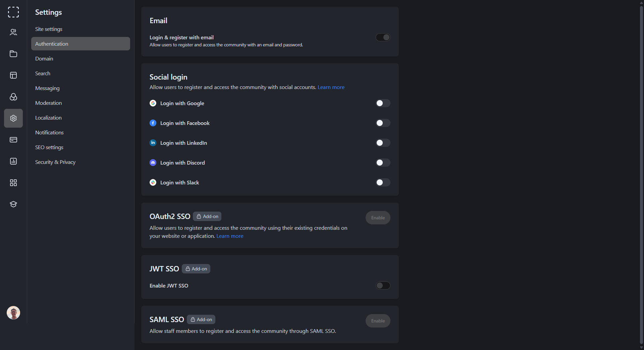The height and width of the screenshot is (350, 644).
Task: Open the apps grid icon in sidebar
Action: coord(13,183)
